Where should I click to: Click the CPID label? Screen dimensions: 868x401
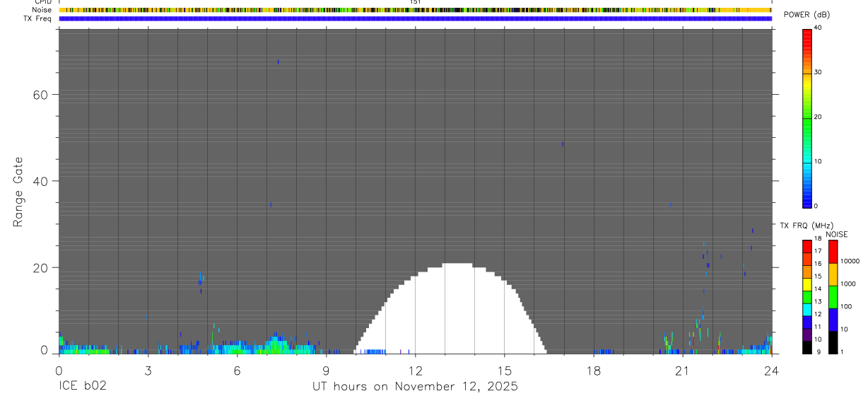coord(43,2)
